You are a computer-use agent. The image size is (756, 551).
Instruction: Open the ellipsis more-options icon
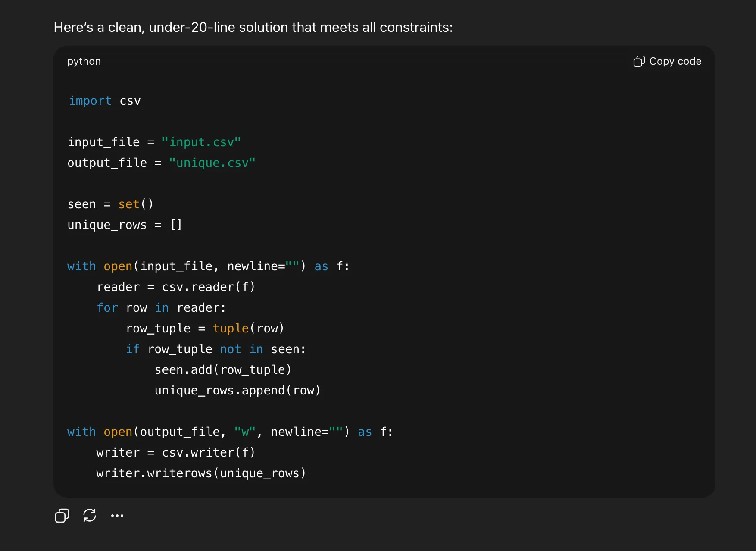click(x=117, y=516)
